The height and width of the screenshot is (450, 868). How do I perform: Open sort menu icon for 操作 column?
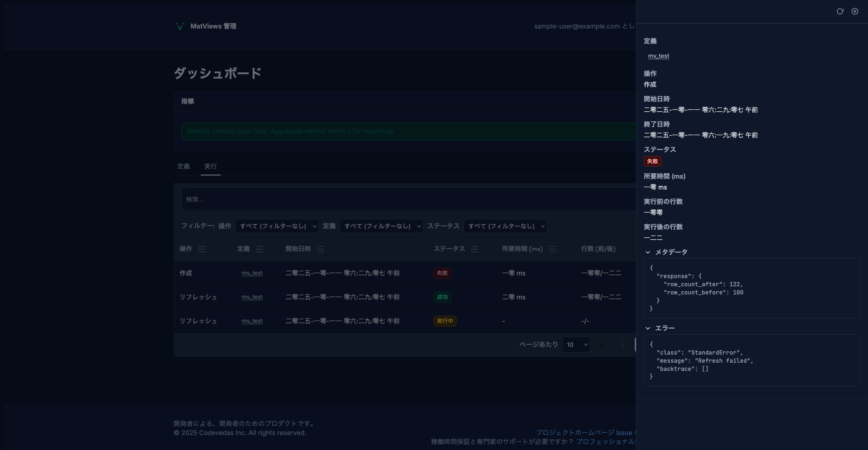202,249
